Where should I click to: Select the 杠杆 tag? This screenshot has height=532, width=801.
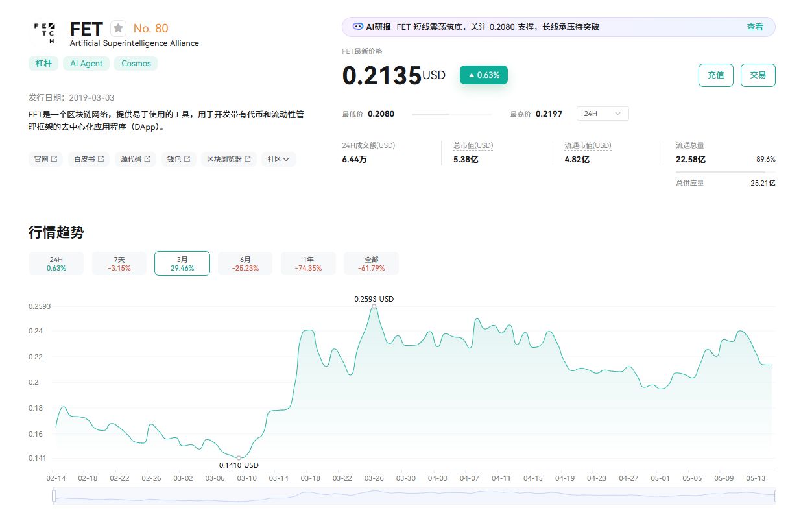point(43,64)
